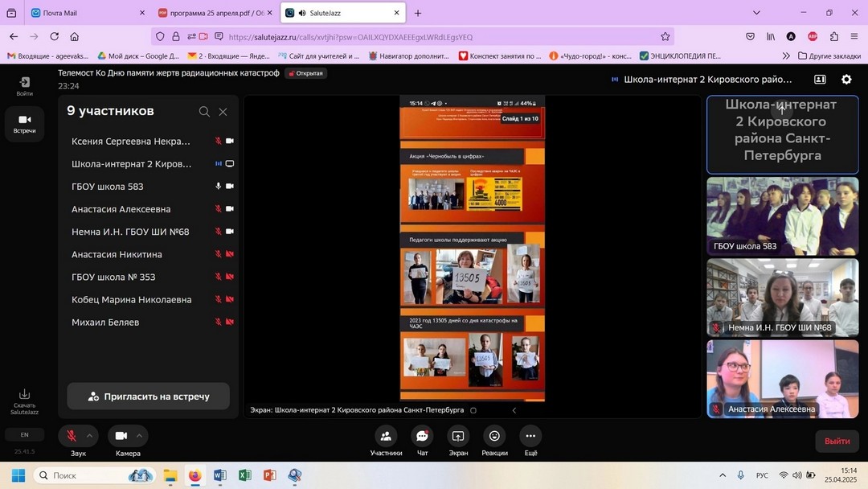Select participant ГБОУ школа 583 in list
The width and height of the screenshot is (868, 489).
150,187
